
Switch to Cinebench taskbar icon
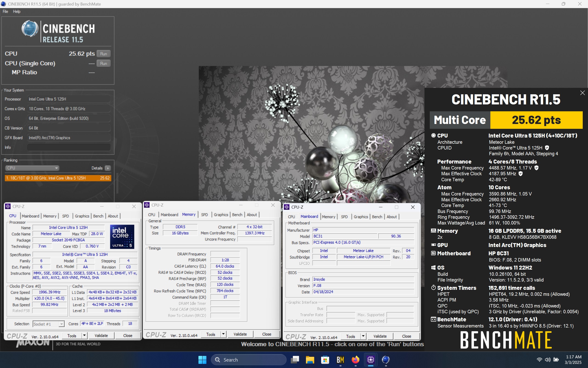click(x=386, y=359)
